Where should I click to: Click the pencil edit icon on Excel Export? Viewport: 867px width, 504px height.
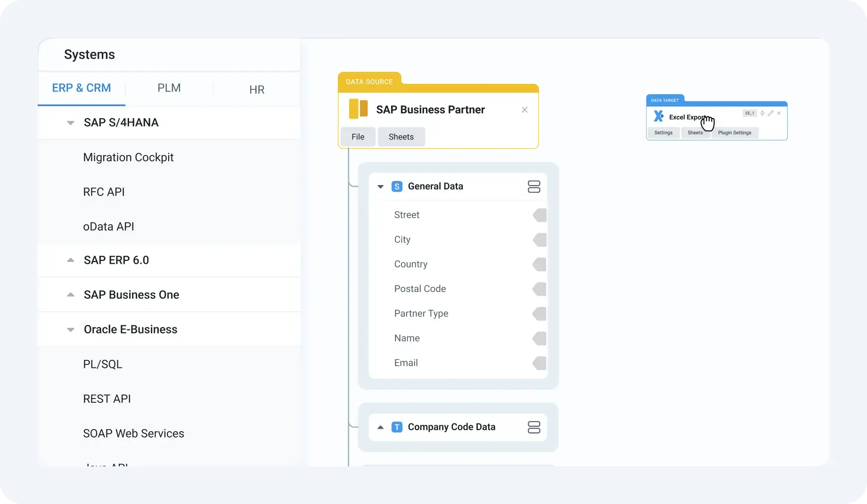[770, 113]
